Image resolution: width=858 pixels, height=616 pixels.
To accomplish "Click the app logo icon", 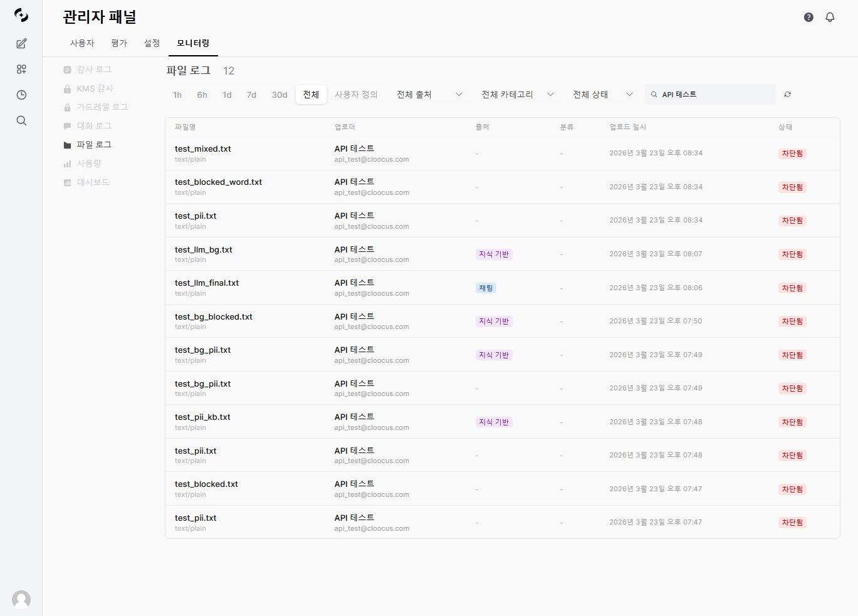I will (x=21, y=16).
